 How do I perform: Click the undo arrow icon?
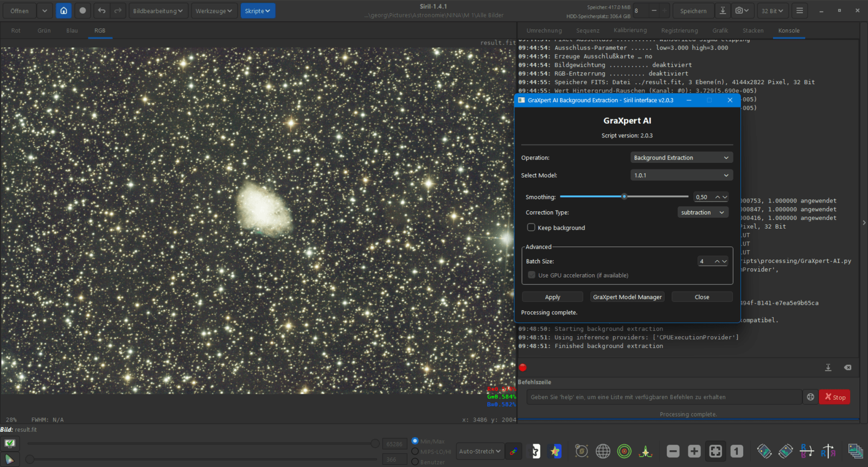point(101,11)
